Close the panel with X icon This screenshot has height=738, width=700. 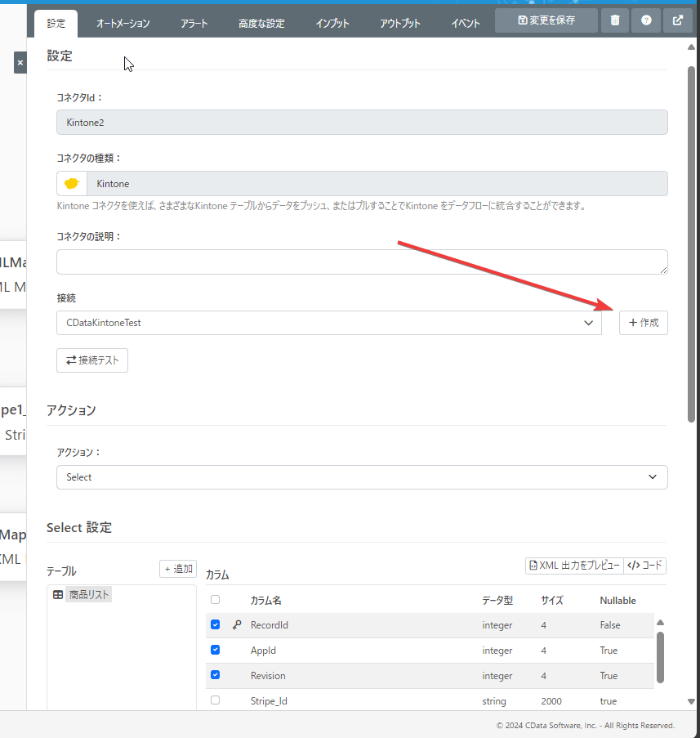coord(20,63)
